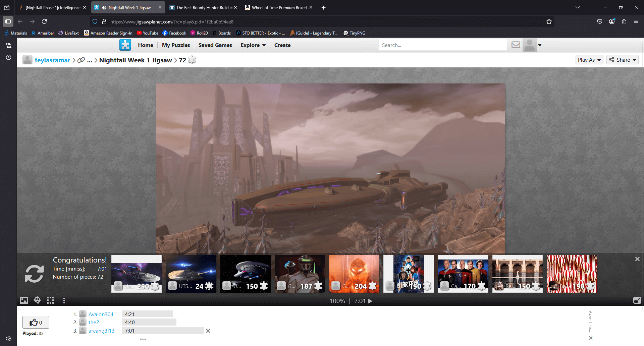The height and width of the screenshot is (346, 644).
Task: Click the Jigsaw Planet puzzle-piece logo
Action: [125, 45]
